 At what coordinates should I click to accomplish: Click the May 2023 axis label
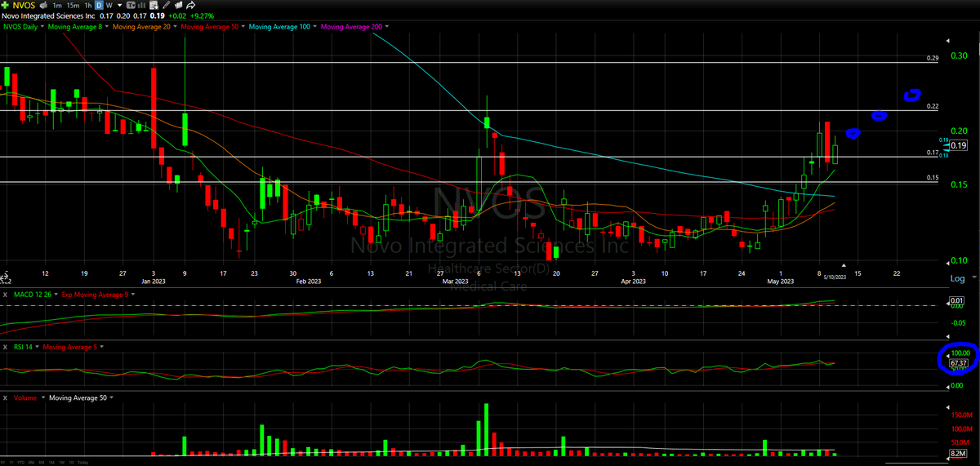pos(780,281)
